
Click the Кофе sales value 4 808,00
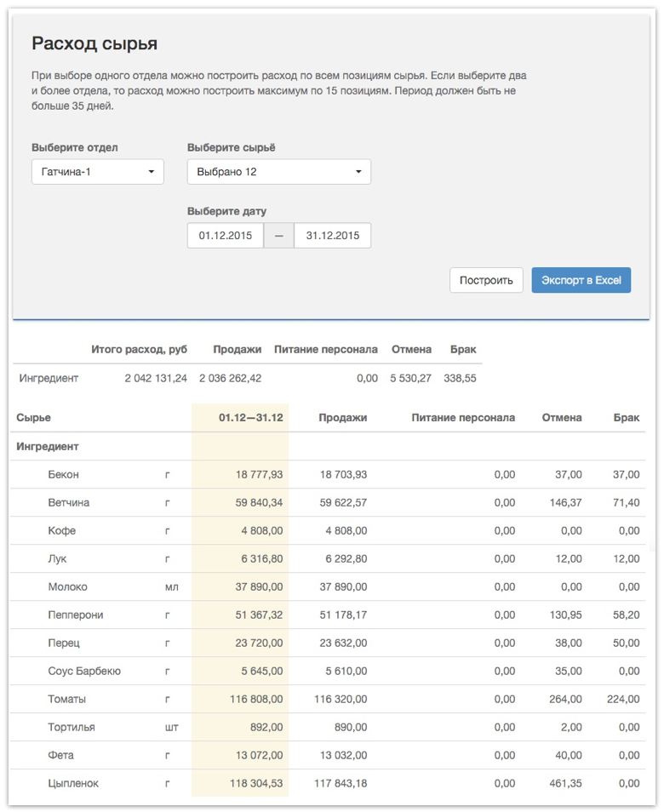tap(346, 530)
